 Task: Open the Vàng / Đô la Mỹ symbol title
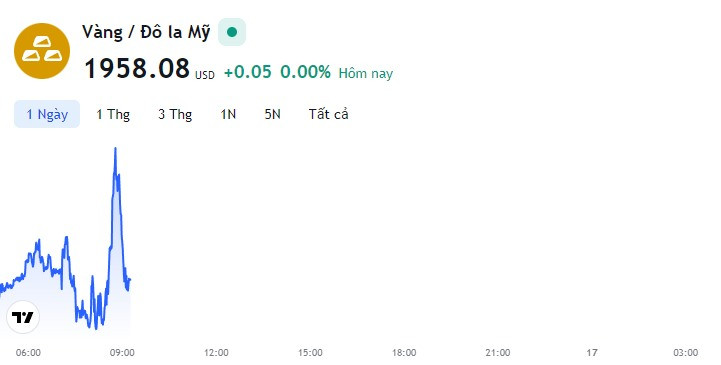click(x=146, y=32)
